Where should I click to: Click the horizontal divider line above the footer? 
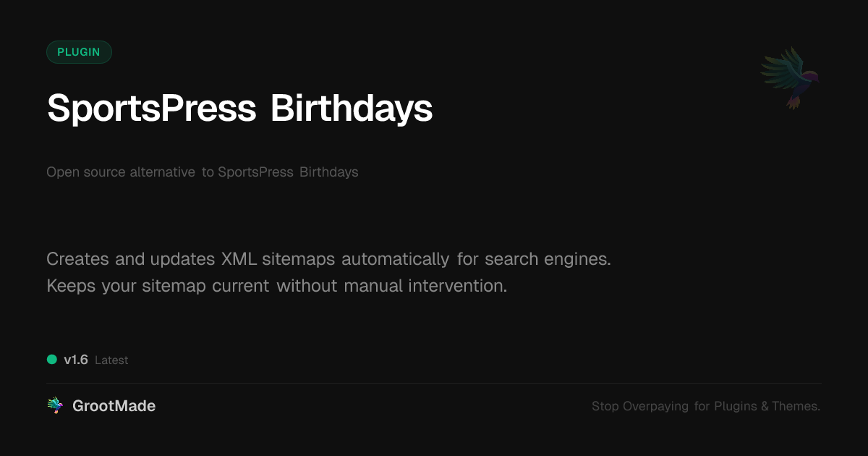pos(434,383)
